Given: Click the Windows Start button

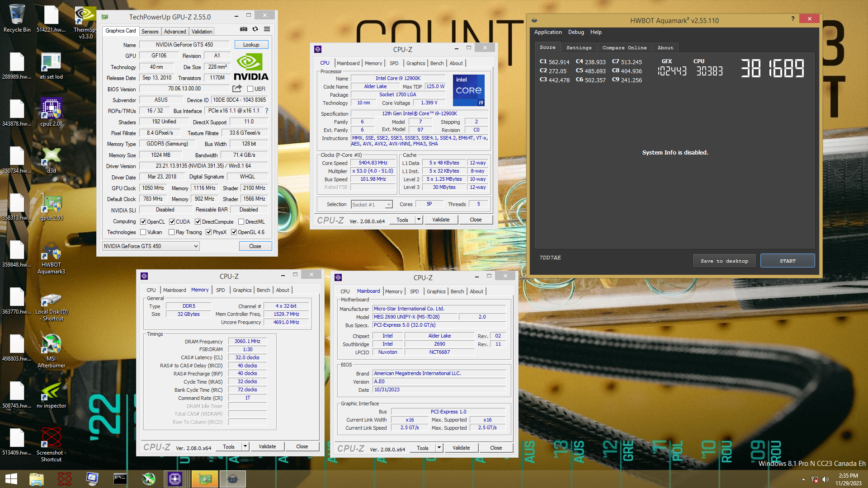Looking at the screenshot, I should [x=11, y=479].
